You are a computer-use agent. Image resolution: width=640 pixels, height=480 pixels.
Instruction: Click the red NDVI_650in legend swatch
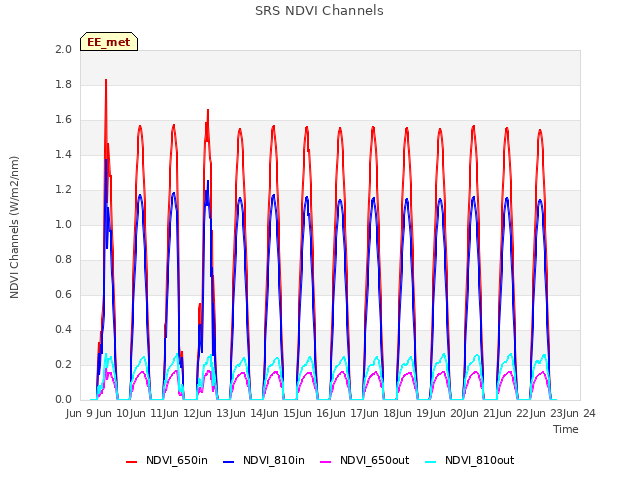tap(131, 462)
